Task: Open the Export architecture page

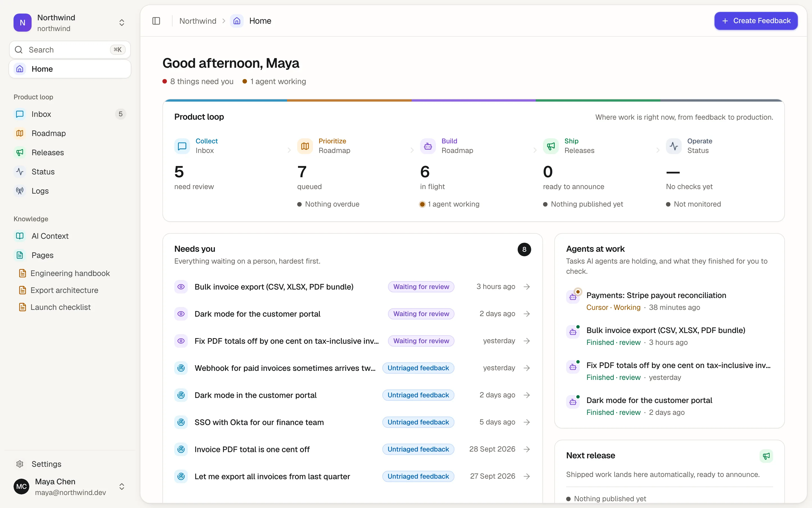Action: point(70,290)
